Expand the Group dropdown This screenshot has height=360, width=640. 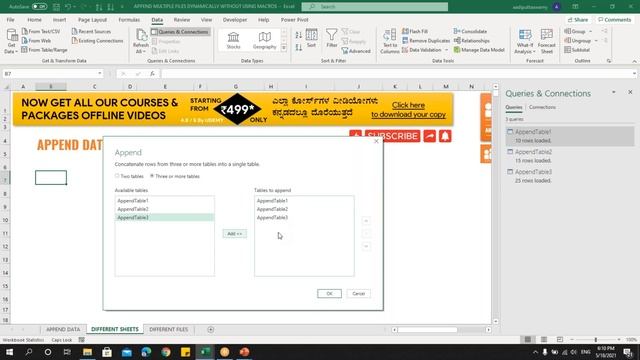pos(591,31)
